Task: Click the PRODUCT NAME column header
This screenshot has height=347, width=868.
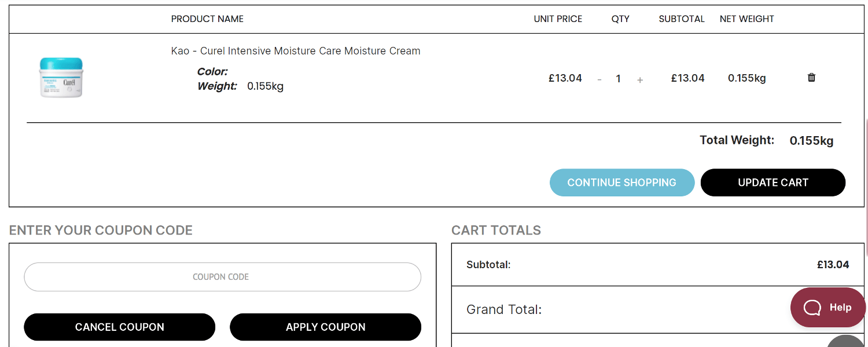Action: pyautogui.click(x=207, y=19)
